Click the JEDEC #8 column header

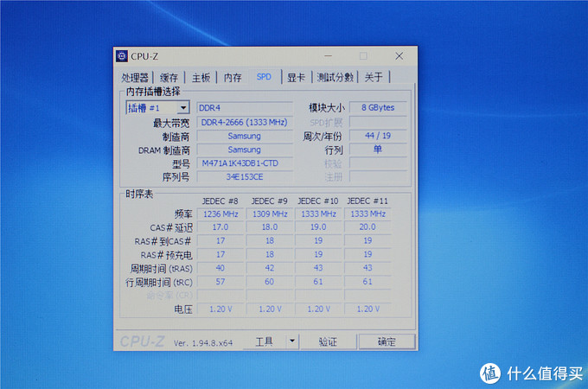pos(220,201)
